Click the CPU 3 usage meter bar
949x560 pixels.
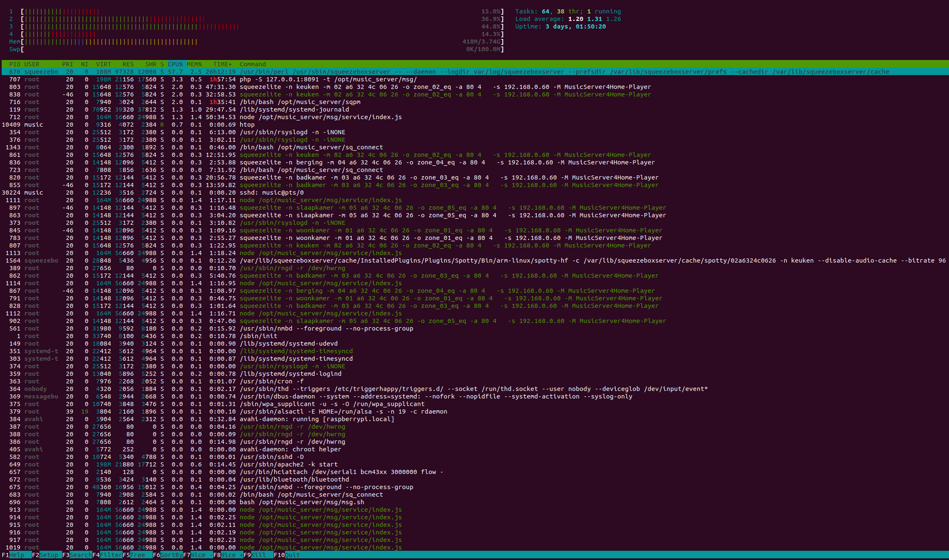pos(130,26)
